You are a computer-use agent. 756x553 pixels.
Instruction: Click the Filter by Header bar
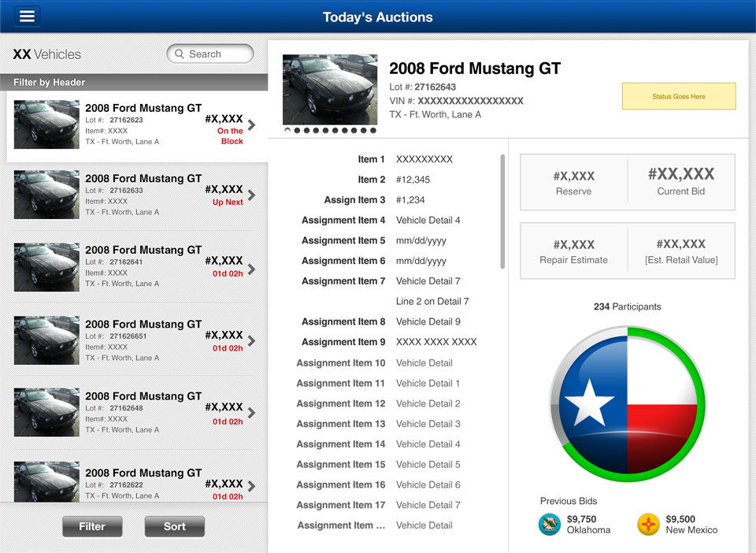pos(134,82)
